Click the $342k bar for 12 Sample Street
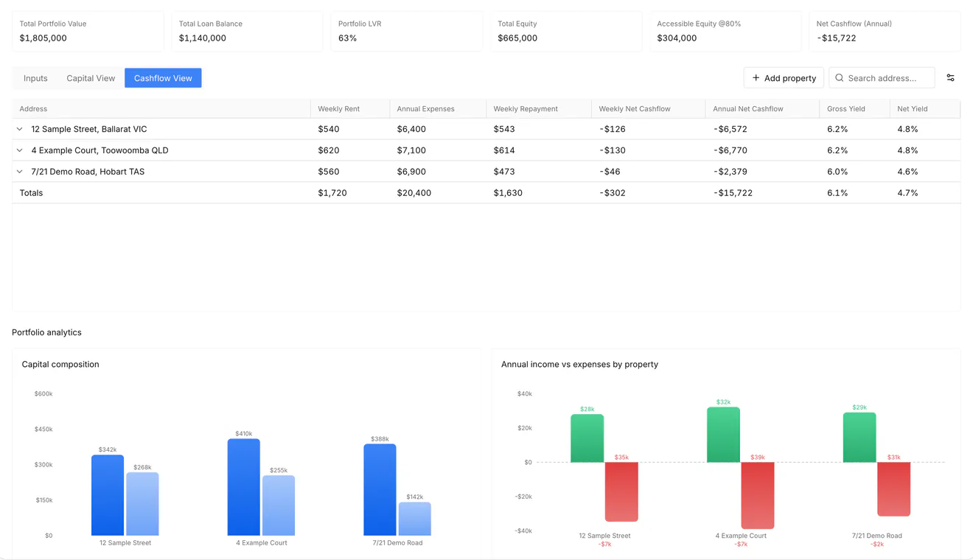This screenshot has height=560, width=973. coord(108,495)
